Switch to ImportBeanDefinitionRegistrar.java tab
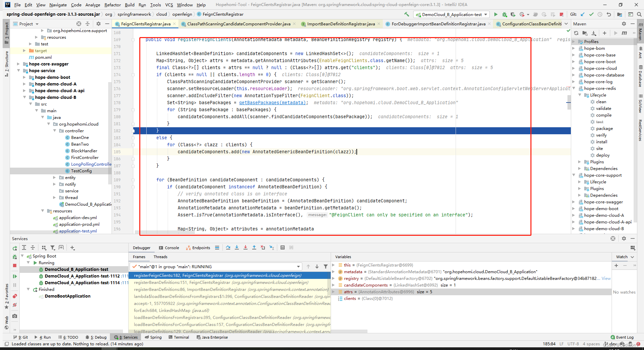Image resolution: width=644 pixels, height=350 pixels. 341,24
